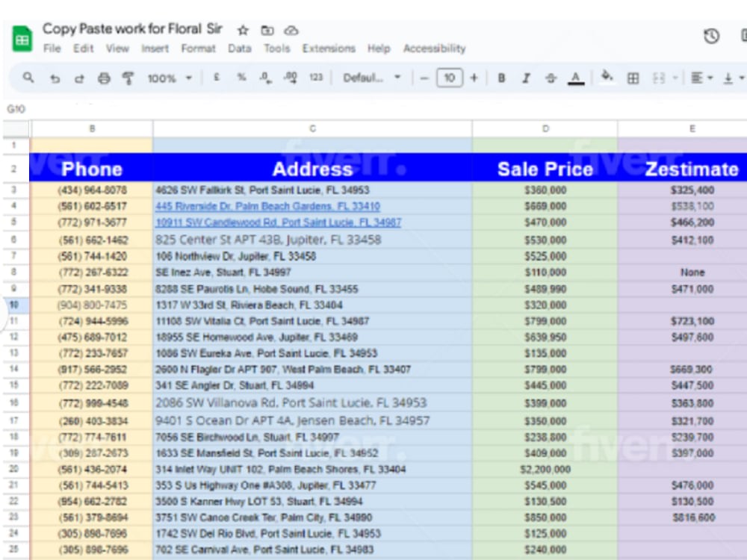
Task: Click the Phone header cell
Action: click(91, 167)
